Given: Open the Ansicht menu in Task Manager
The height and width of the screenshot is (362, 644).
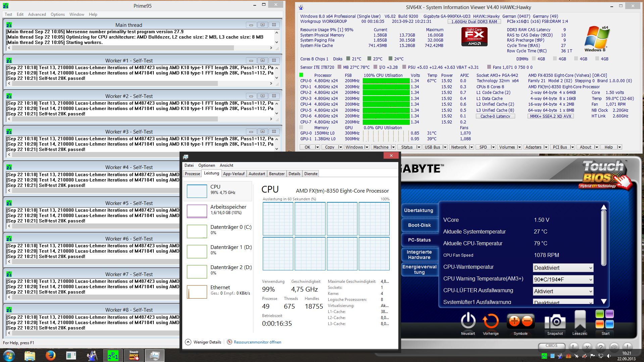Looking at the screenshot, I should [x=227, y=165].
